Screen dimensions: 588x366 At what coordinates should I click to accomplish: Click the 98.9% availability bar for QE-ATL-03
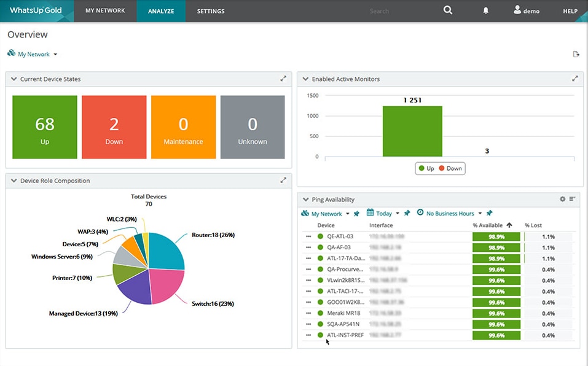(x=496, y=236)
